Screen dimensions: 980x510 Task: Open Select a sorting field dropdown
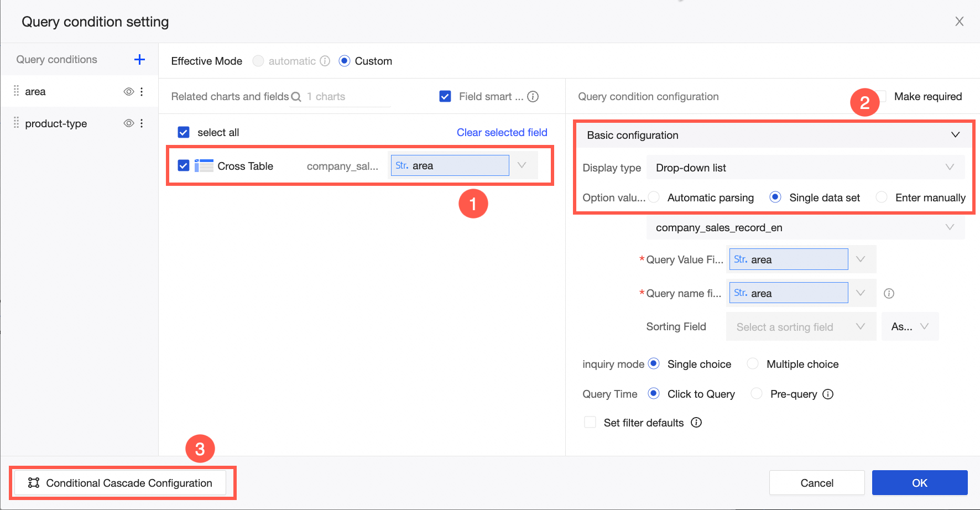pyautogui.click(x=801, y=327)
